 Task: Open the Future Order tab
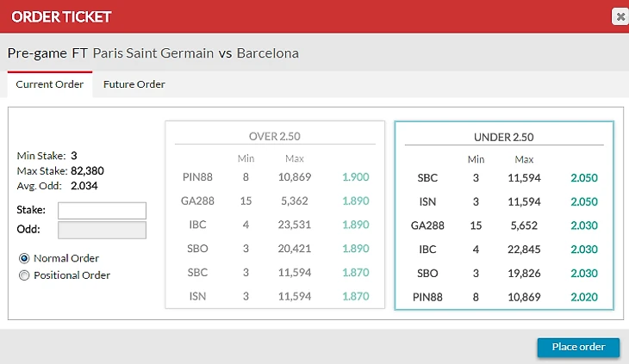pyautogui.click(x=134, y=84)
